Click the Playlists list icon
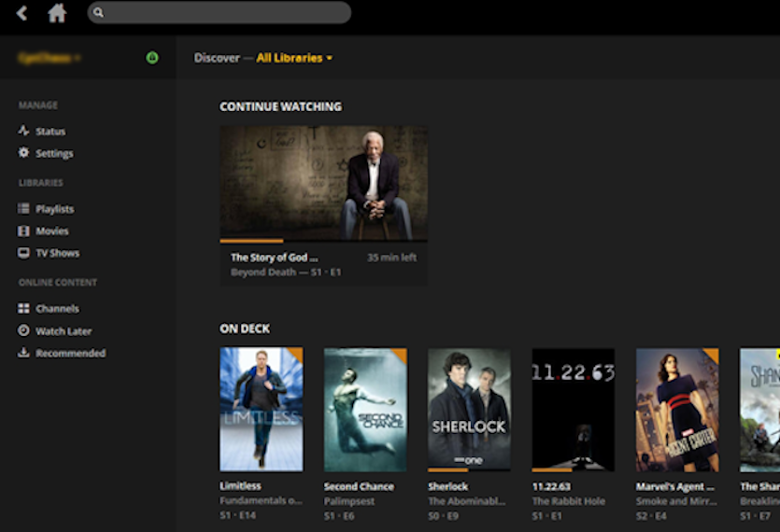The width and height of the screenshot is (780, 532). 23,208
